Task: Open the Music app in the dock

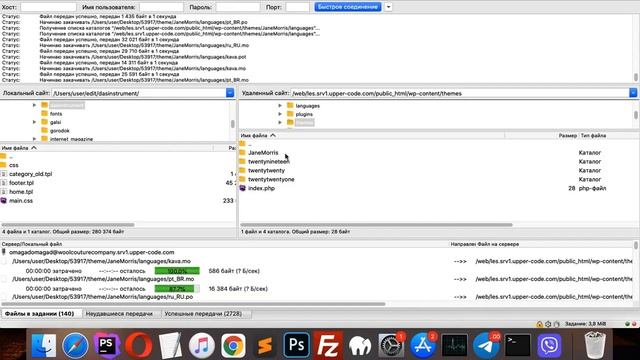Action: 202,345
